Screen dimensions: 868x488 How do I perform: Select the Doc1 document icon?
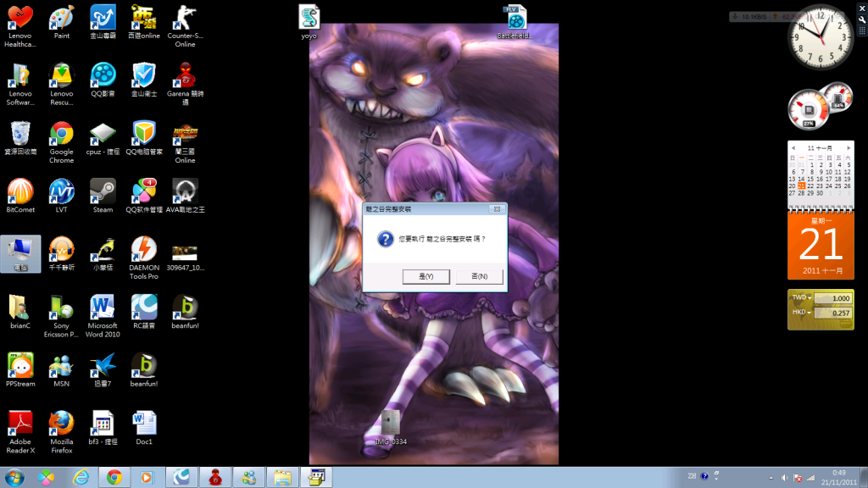[x=144, y=428]
